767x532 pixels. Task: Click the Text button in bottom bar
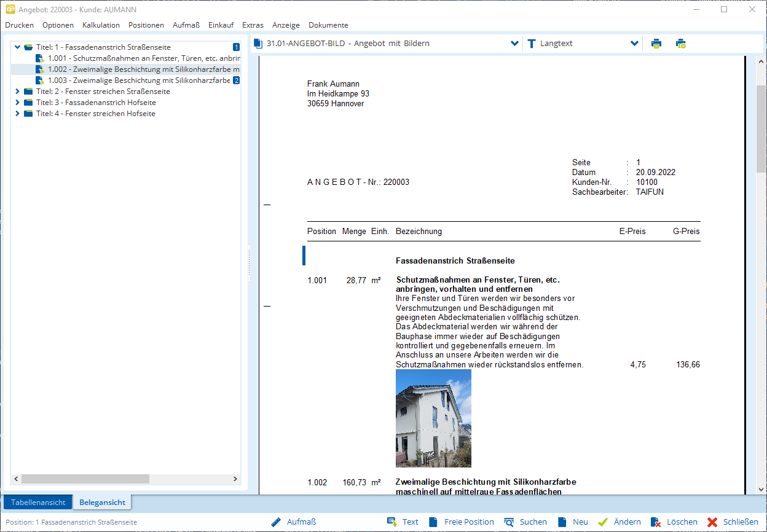click(403, 522)
